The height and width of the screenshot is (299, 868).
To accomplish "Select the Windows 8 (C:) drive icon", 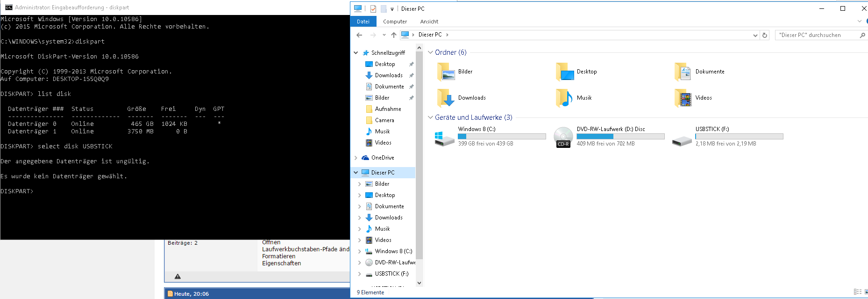I will click(x=444, y=139).
